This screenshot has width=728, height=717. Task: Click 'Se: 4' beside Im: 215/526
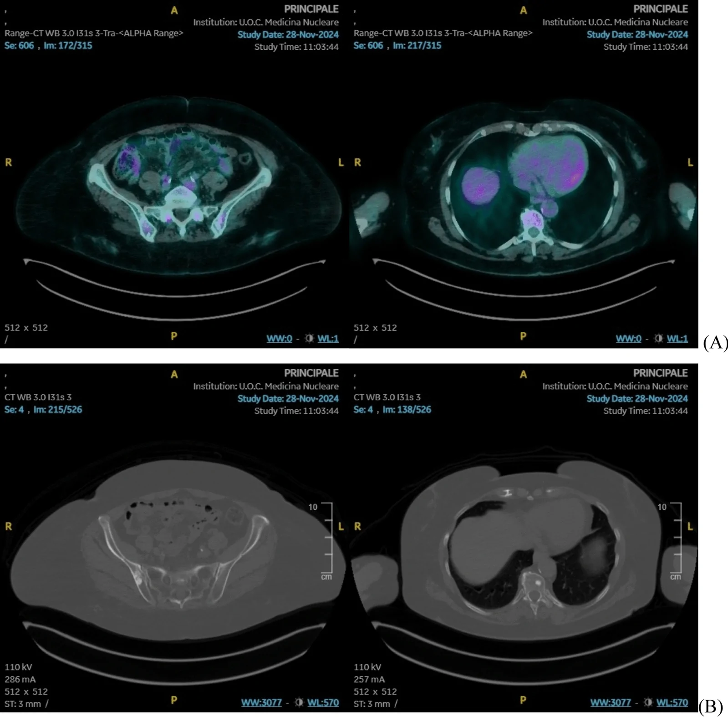[14, 409]
